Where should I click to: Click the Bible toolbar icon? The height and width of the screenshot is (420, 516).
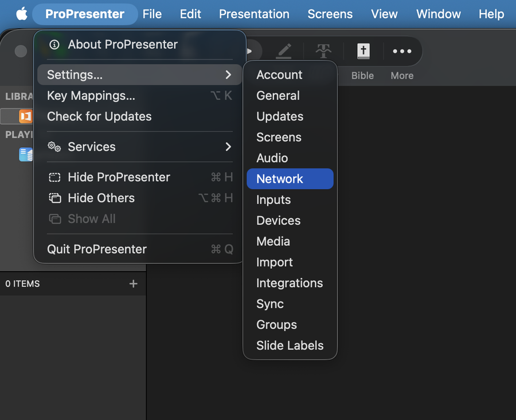tap(363, 51)
